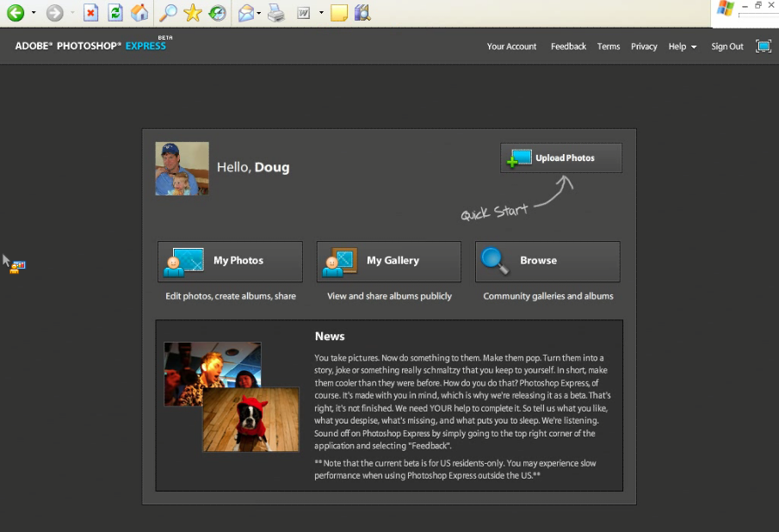Click the 'Hello, Doug' greeting text
Image resolution: width=779 pixels, height=532 pixels.
point(253,167)
